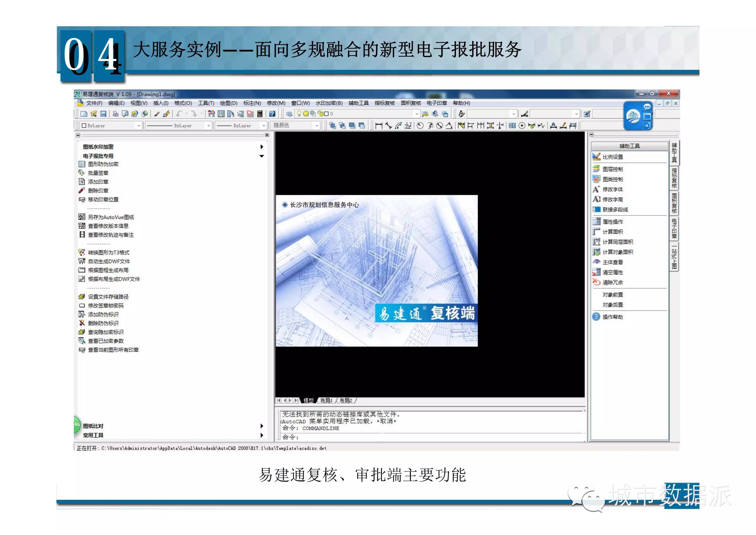Toggle the layer freeze sun icon

click(x=306, y=114)
